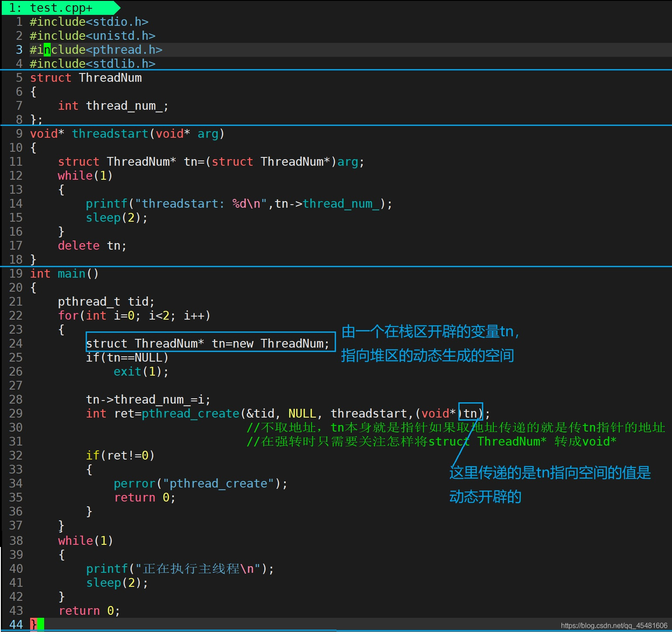Click 'tn->thread_num_=i;' on line 28
Image resolution: width=672 pixels, height=634 pixels.
click(x=148, y=400)
